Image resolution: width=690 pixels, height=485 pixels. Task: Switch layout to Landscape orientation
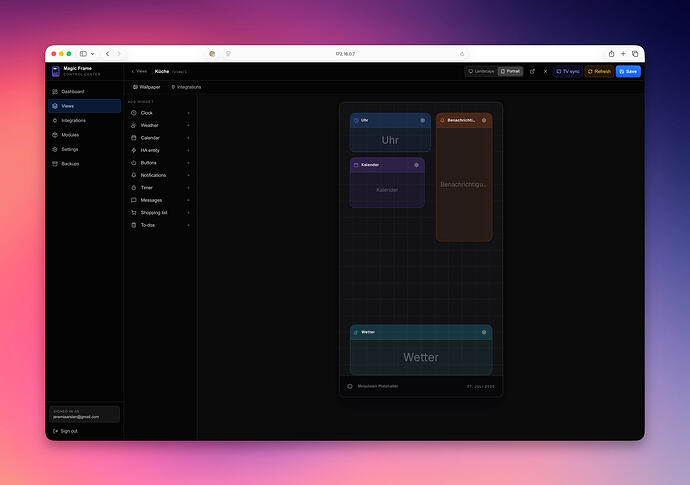pyautogui.click(x=481, y=71)
